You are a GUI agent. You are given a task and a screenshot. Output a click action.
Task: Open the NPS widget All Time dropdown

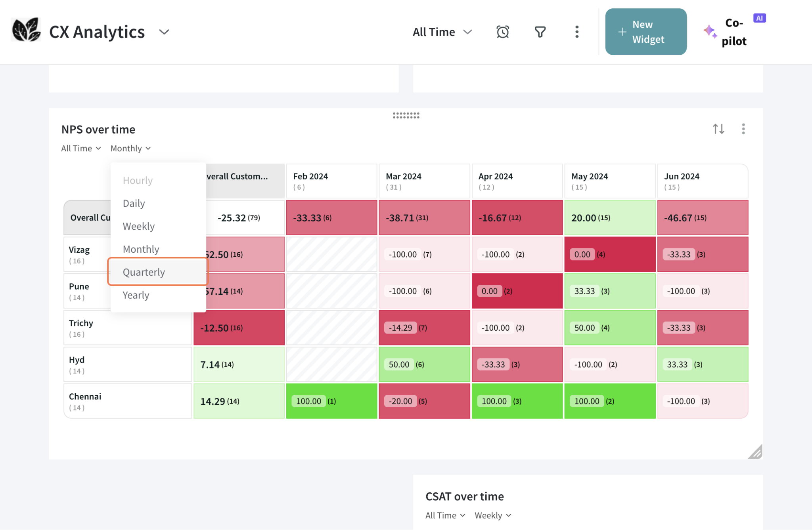tap(81, 148)
